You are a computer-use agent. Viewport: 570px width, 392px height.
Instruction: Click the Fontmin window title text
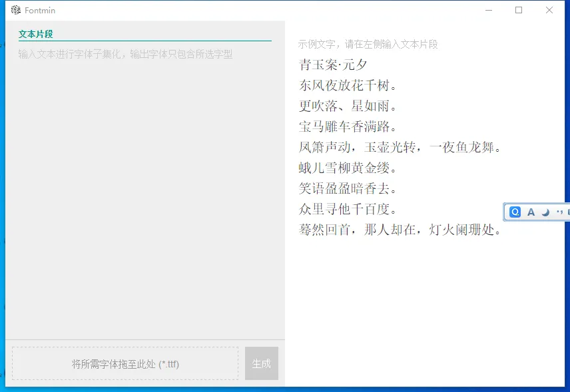40,11
